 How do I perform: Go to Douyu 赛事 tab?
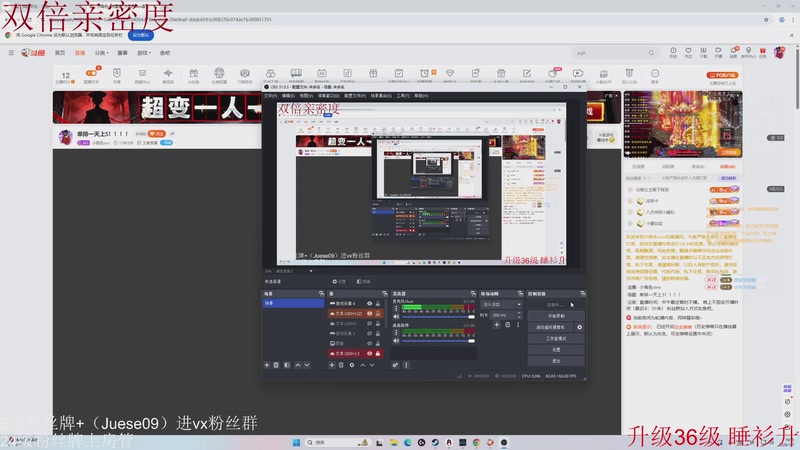tap(122, 53)
